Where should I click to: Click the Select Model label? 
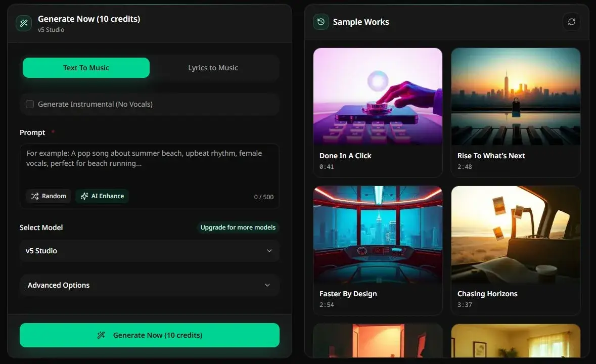[41, 227]
